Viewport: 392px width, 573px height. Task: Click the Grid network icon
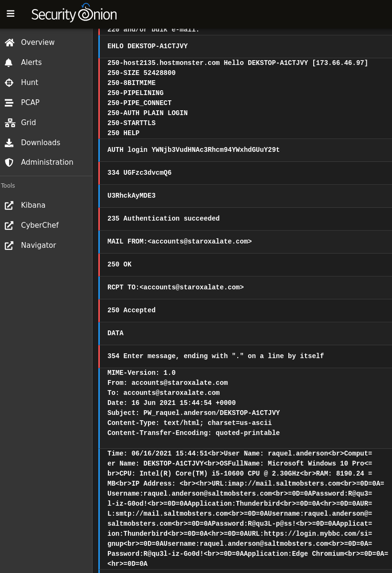click(10, 123)
